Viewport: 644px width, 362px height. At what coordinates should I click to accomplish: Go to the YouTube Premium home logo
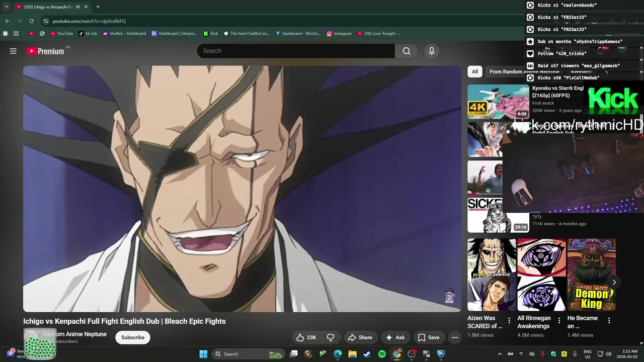[x=45, y=51]
